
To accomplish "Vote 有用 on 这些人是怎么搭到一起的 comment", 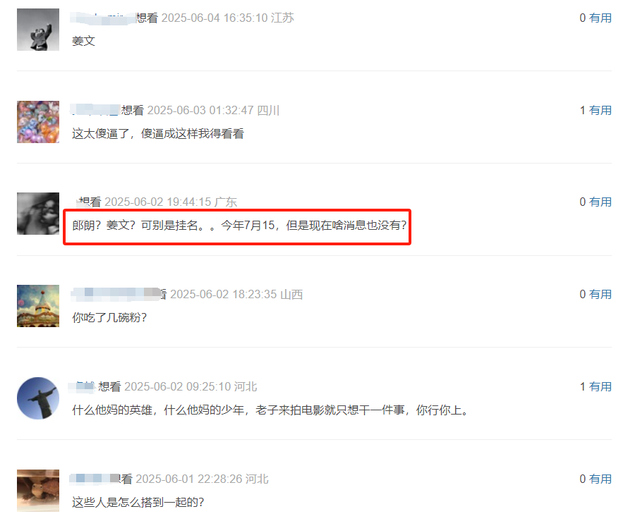I will click(x=600, y=479).
